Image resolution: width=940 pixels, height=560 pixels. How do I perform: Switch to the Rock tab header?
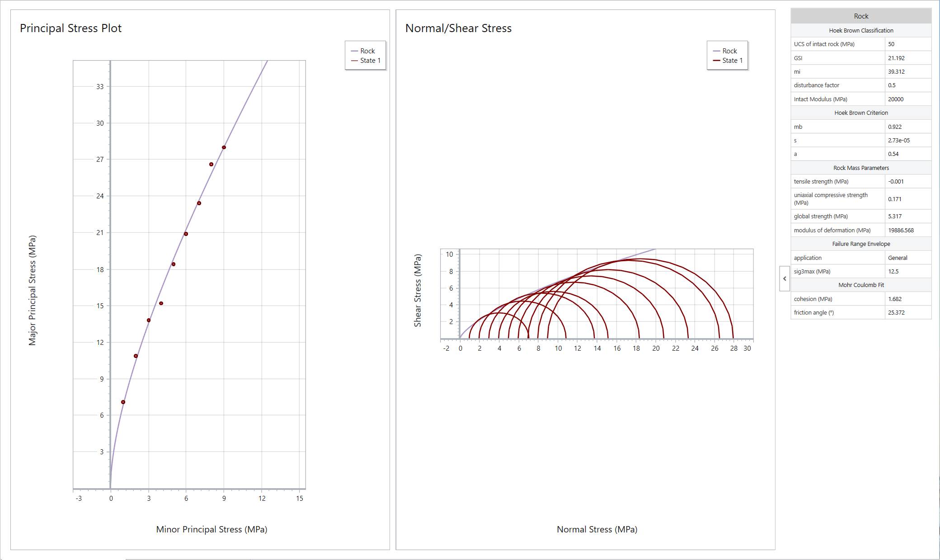(x=860, y=16)
